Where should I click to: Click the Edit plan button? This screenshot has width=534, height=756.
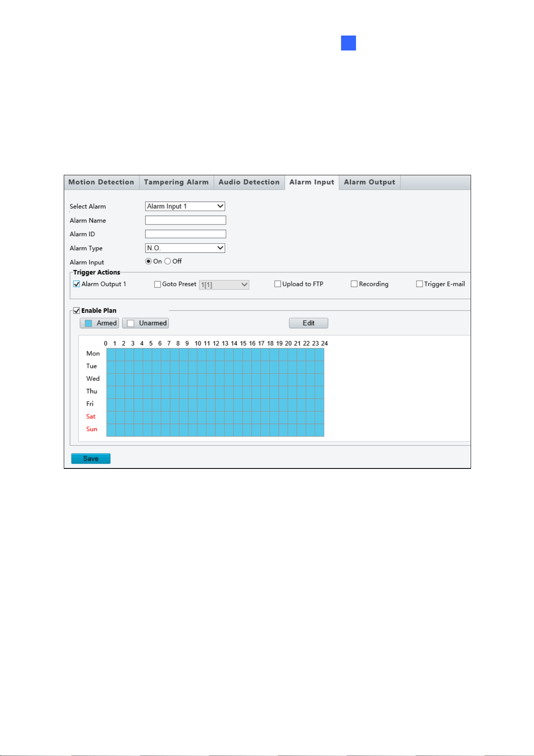click(x=308, y=323)
